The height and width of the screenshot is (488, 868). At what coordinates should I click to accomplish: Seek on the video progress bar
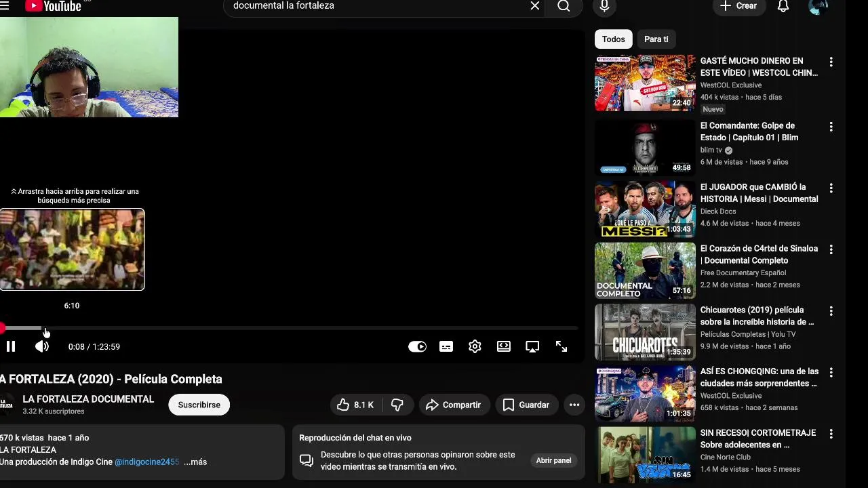tap(289, 328)
